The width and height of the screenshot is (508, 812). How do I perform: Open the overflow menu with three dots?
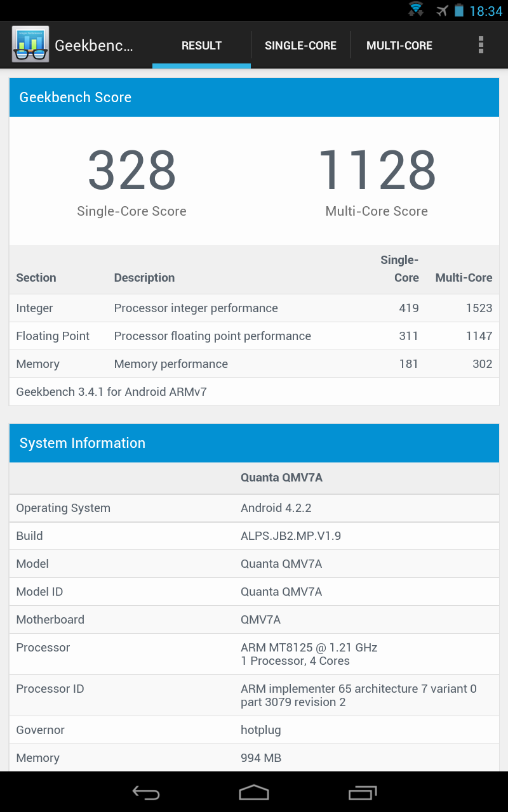pyautogui.click(x=481, y=45)
